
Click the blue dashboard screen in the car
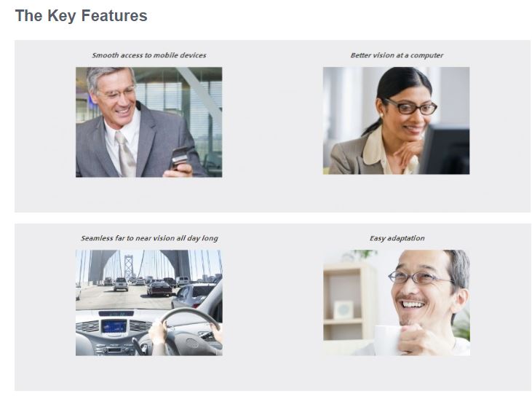click(x=114, y=327)
